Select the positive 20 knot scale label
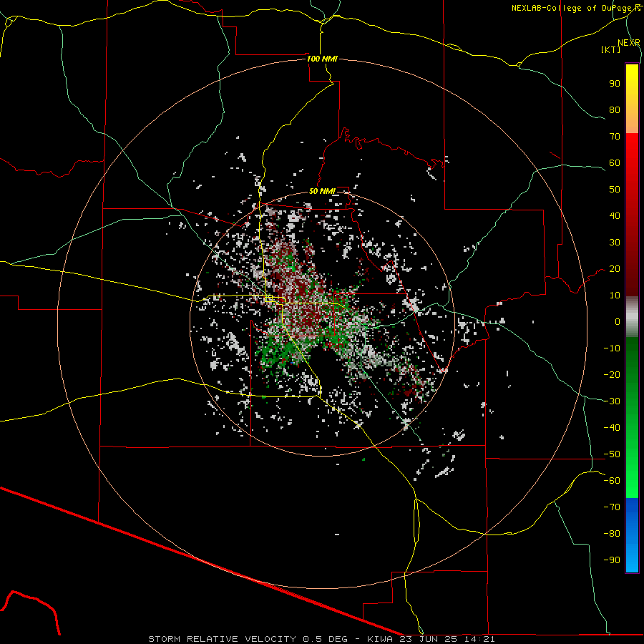Viewport: 644px width, 644px height. click(615, 269)
